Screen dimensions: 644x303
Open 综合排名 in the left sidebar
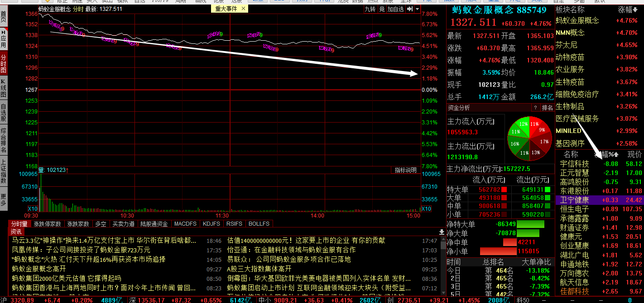click(4, 140)
